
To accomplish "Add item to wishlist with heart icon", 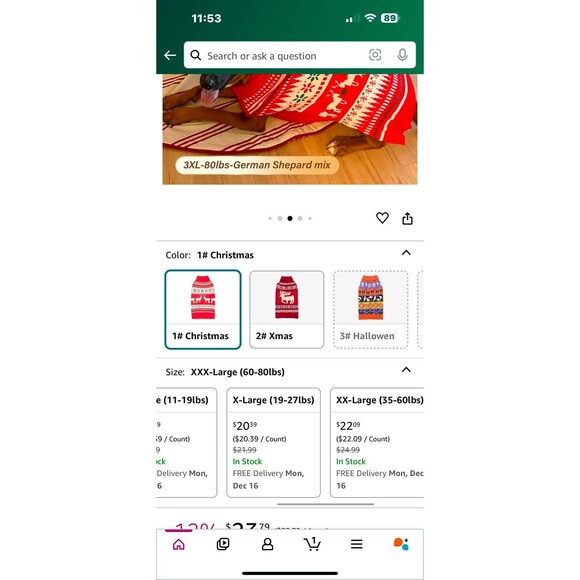I will tap(382, 218).
